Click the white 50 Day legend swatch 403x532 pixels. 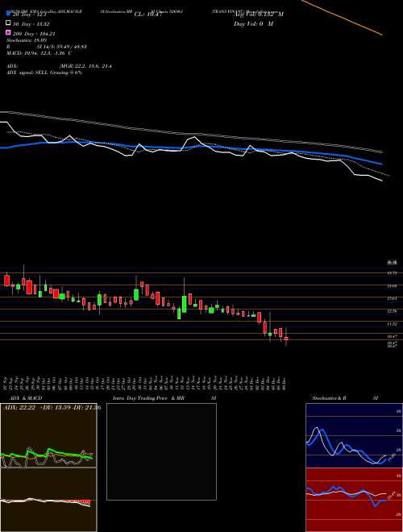[9, 23]
